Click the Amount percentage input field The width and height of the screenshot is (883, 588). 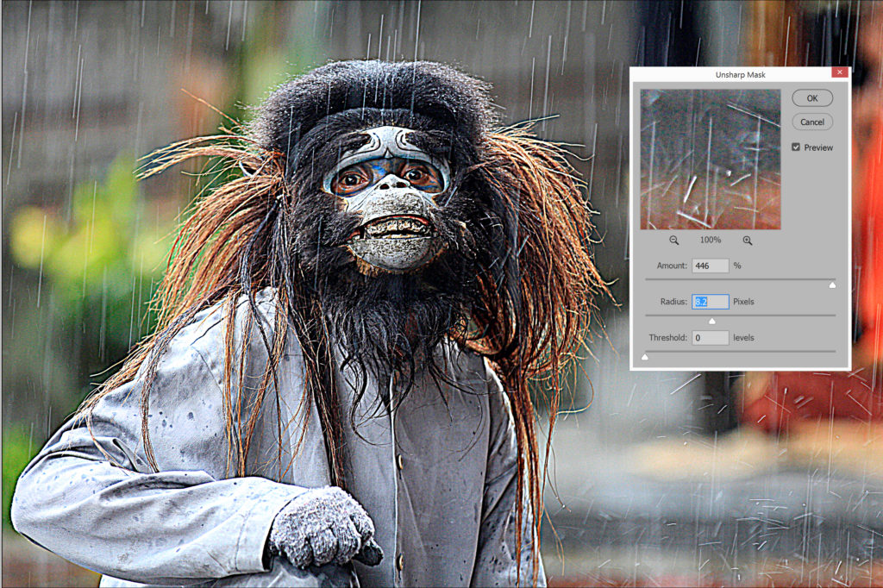(710, 266)
